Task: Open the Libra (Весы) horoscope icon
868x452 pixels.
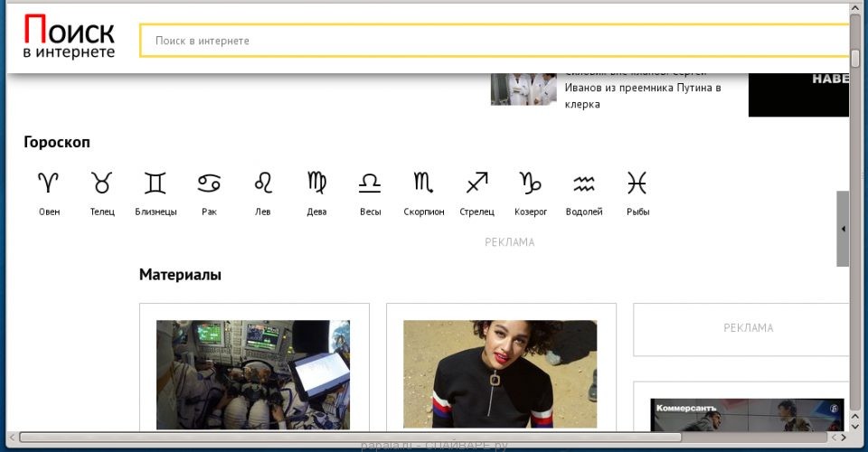Action: tap(370, 184)
